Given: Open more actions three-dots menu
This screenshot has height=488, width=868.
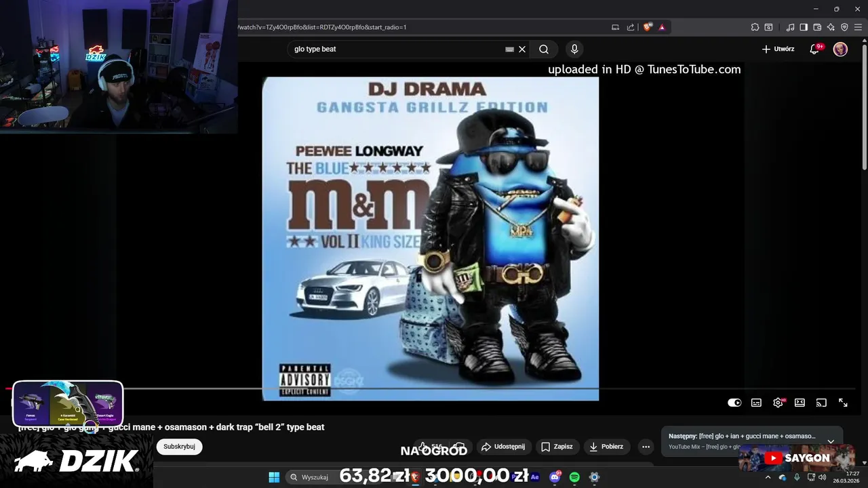Looking at the screenshot, I should click(646, 447).
